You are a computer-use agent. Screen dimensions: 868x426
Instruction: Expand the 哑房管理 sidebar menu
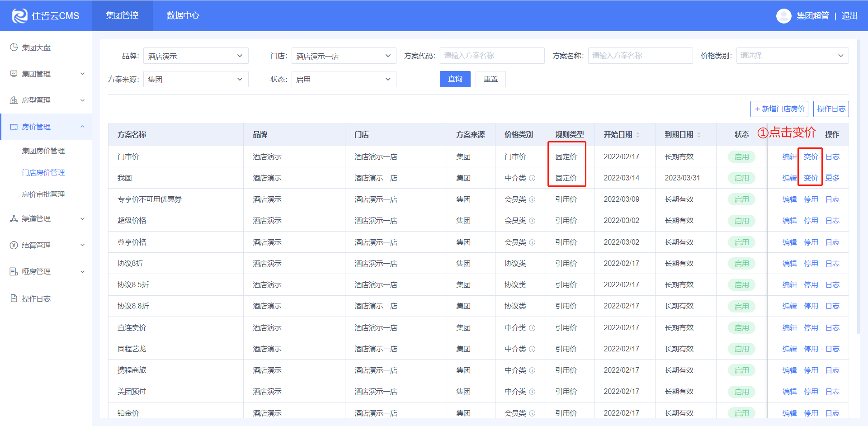82,271
